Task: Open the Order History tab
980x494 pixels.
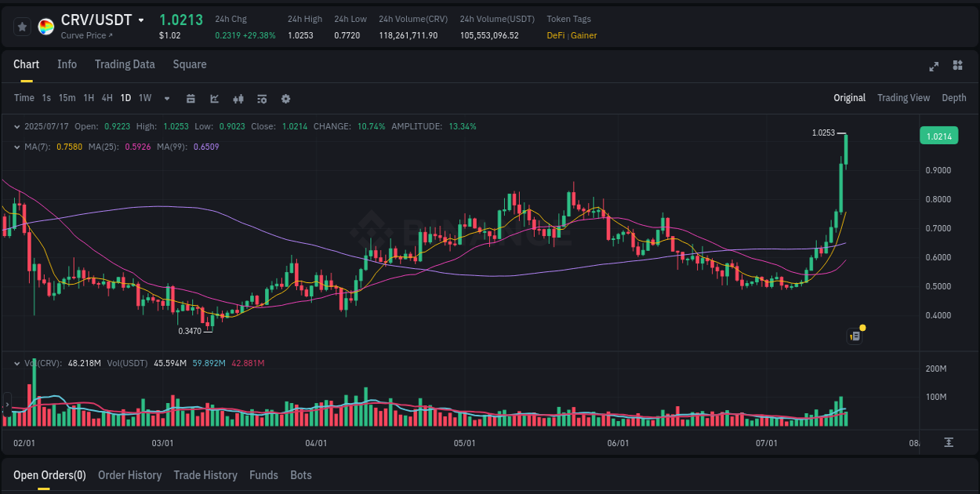Action: tap(129, 475)
